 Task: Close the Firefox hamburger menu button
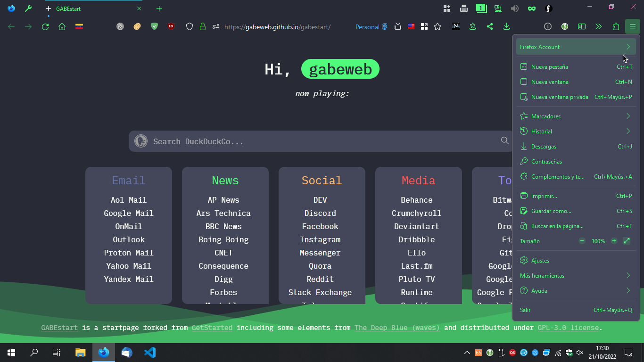click(633, 27)
